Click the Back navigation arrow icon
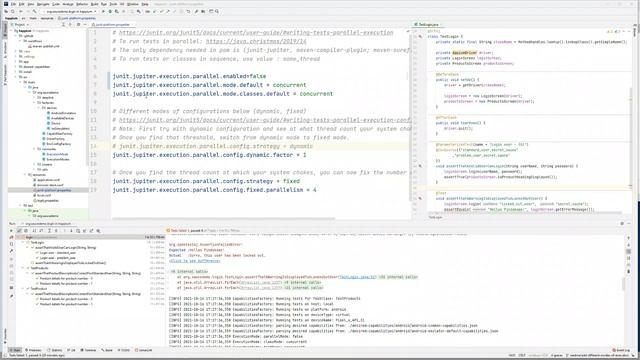640x360 pixels. pyautogui.click(x=20, y=11)
